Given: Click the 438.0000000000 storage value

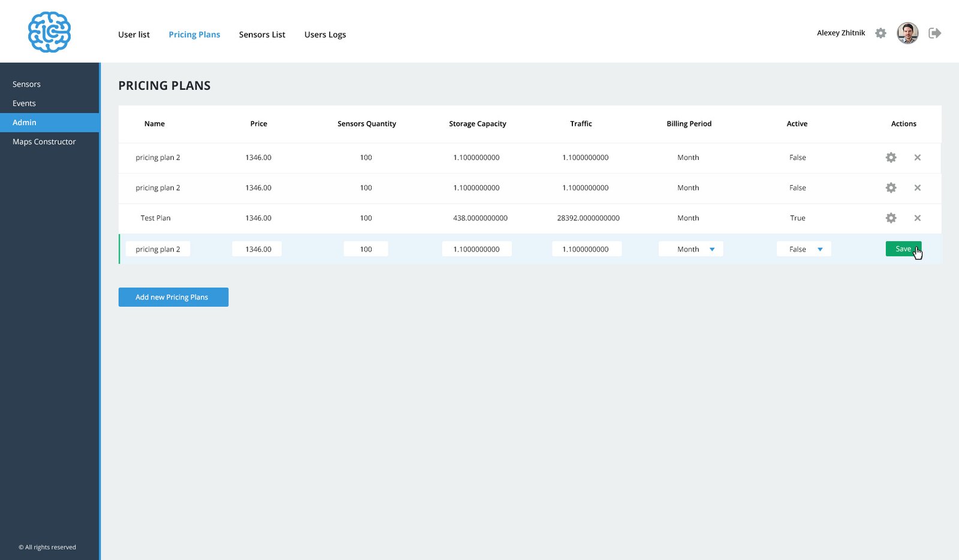Looking at the screenshot, I should click(x=480, y=218).
